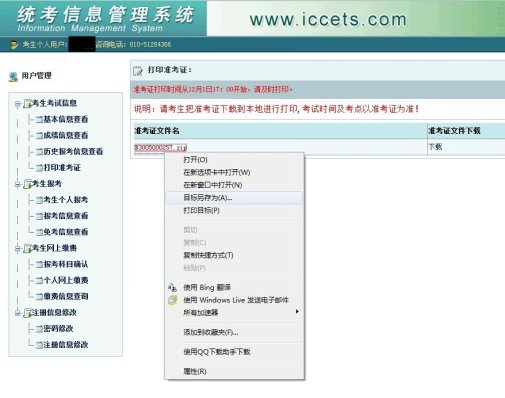The image size is (505, 398).
Task: Click the Bing translate icon in context menu
Action: click(172, 287)
